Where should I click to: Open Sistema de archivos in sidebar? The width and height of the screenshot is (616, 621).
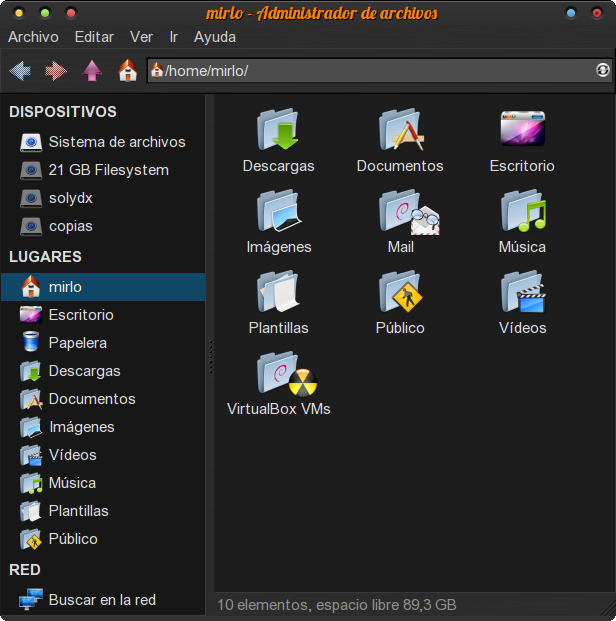pos(103,142)
